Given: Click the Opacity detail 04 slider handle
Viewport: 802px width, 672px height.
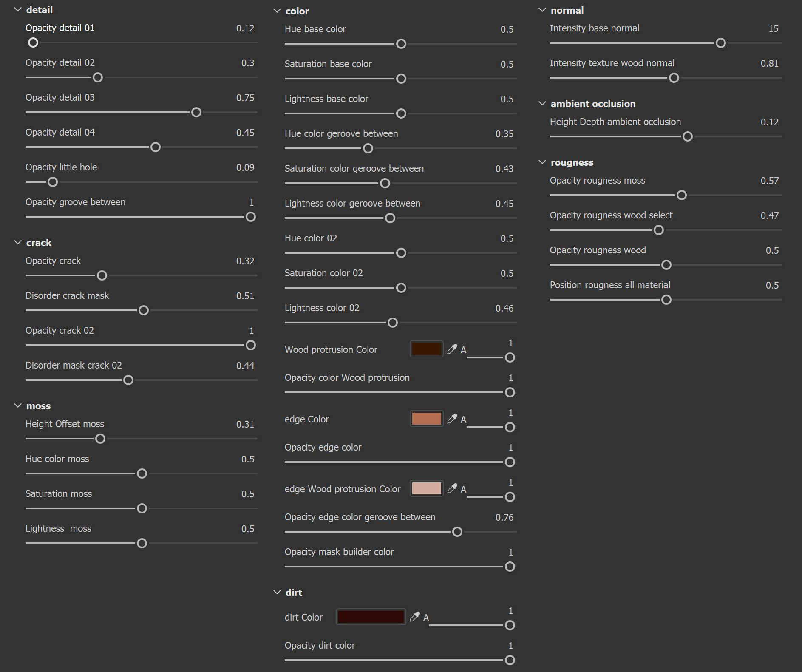Looking at the screenshot, I should [156, 147].
